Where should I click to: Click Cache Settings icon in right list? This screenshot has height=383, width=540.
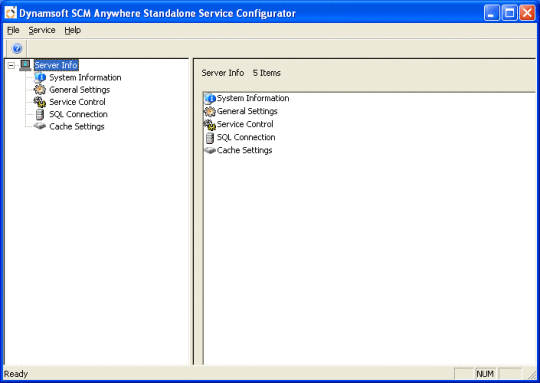pos(210,151)
